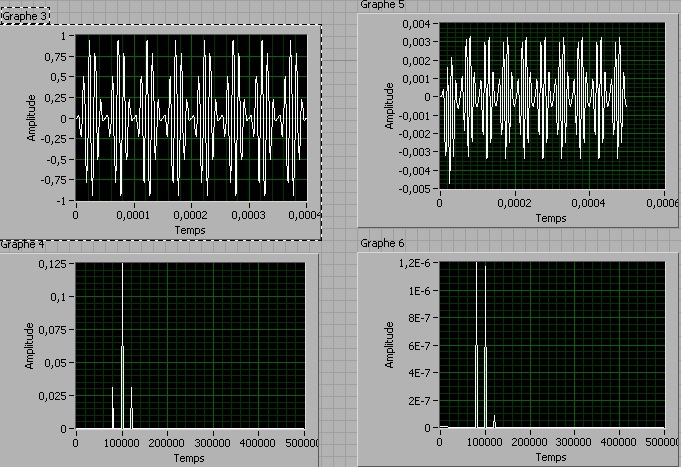Viewport: 681px width, 467px height.
Task: Click the 0,75 Y-scale marker in Graphe 3
Action: pos(55,57)
